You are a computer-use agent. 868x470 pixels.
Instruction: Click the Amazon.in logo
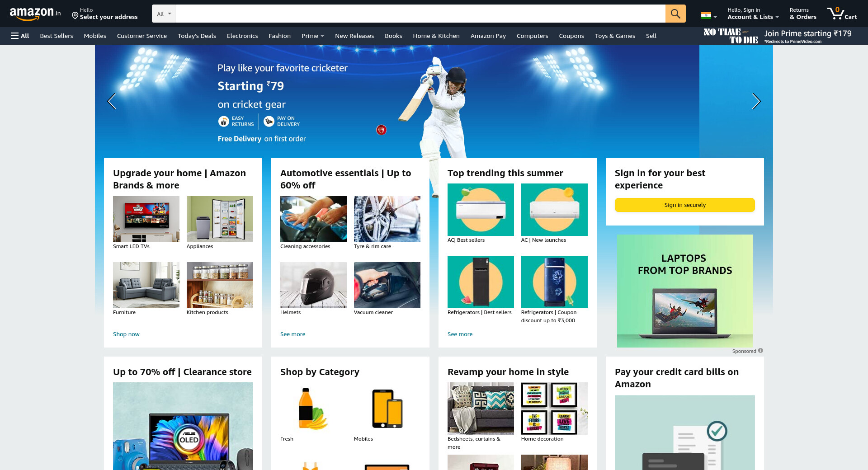35,14
